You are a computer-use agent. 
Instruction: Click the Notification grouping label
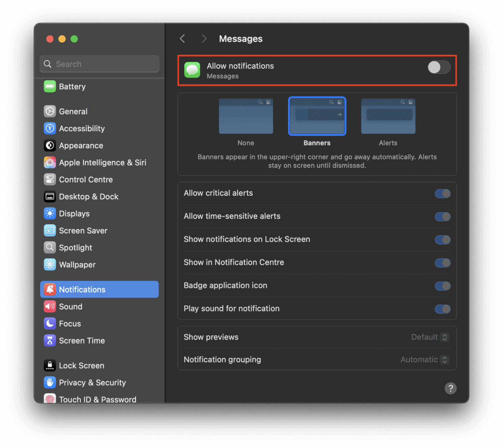point(222,360)
